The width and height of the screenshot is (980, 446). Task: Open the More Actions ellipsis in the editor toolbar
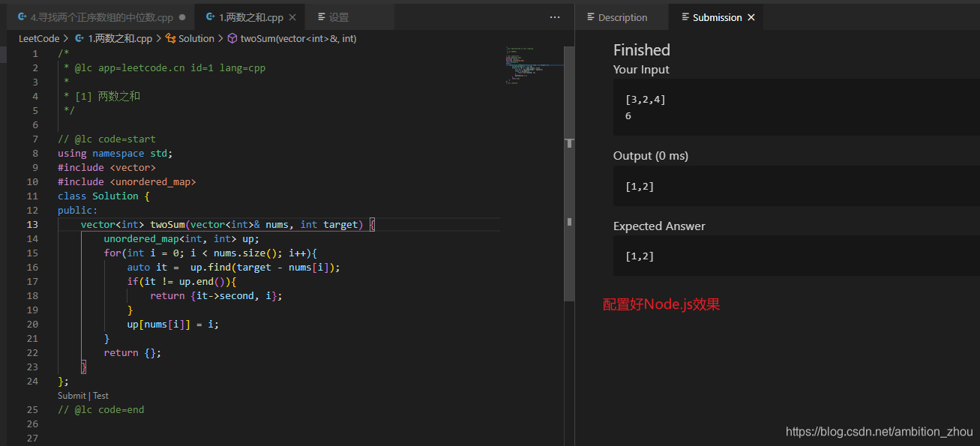[553, 16]
